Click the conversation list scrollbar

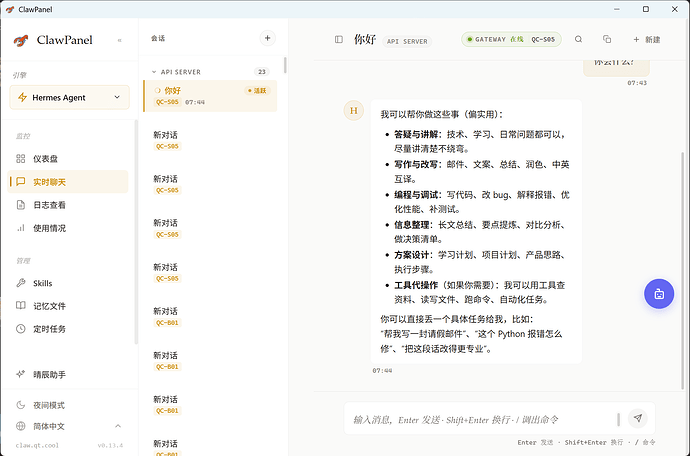click(x=285, y=65)
